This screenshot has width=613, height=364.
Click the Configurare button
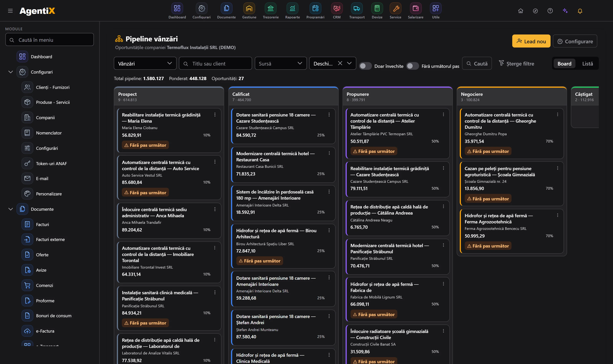(x=575, y=41)
